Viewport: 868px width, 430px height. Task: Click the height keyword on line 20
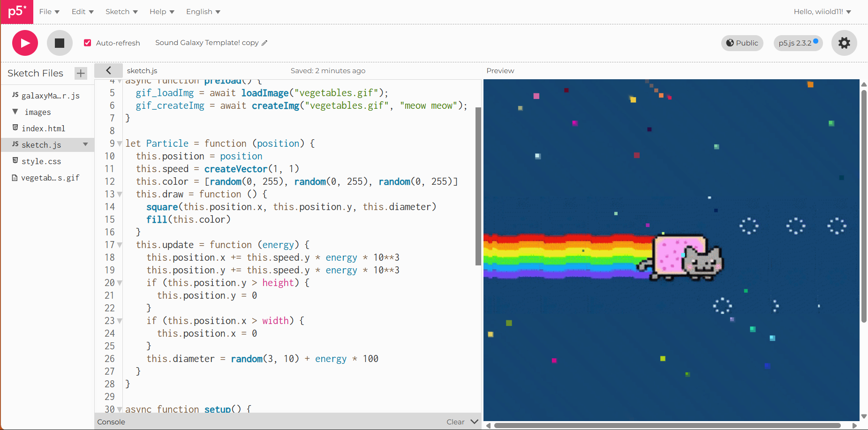click(x=278, y=283)
